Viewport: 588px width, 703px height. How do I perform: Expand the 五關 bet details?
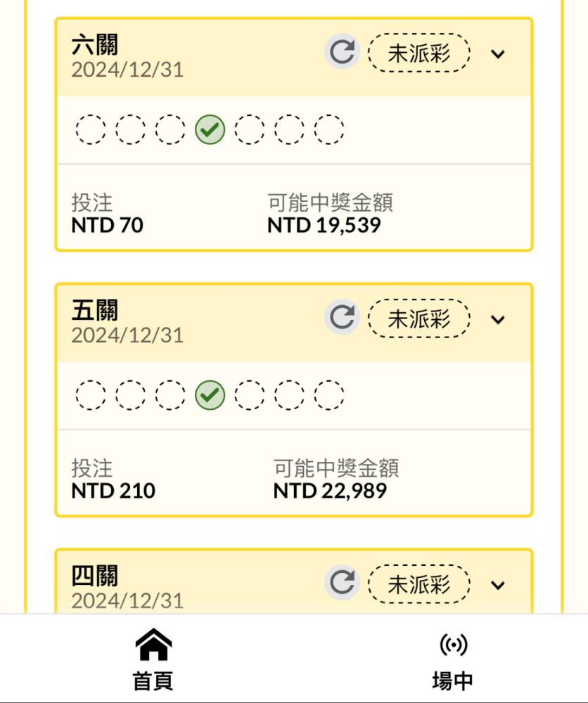click(x=498, y=319)
